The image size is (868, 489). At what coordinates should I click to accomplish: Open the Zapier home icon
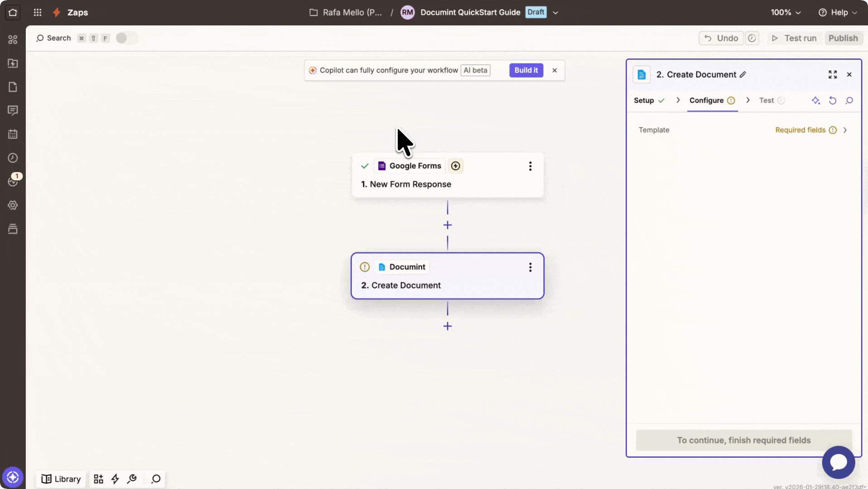[13, 13]
